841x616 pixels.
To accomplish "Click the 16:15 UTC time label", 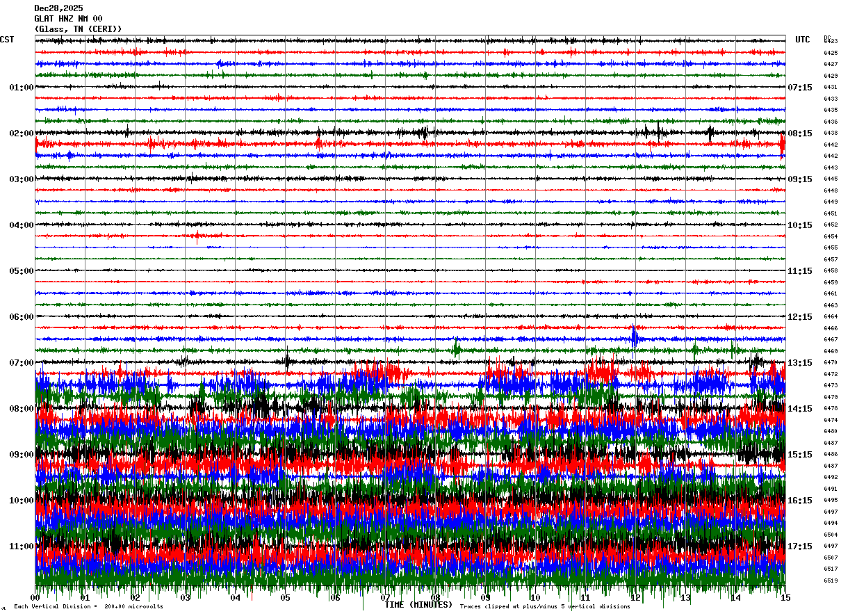I will pos(800,501).
